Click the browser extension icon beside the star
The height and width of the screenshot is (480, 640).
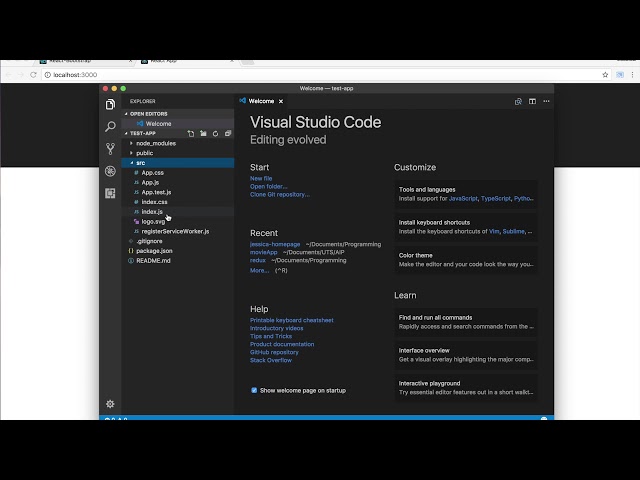tap(620, 75)
